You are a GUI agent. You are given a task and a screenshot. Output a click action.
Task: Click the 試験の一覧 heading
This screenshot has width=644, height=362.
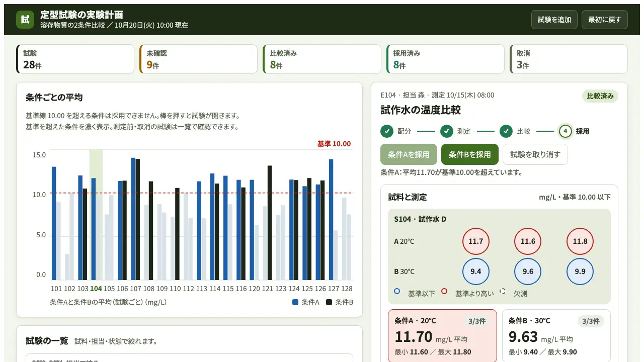[47, 341]
